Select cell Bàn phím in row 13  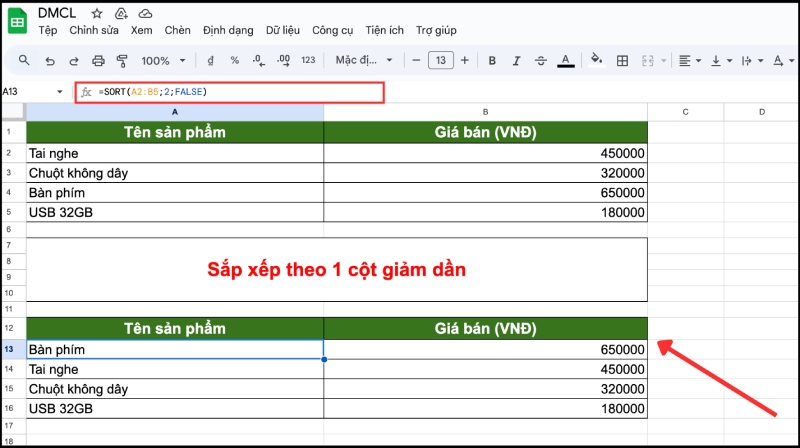tap(174, 350)
